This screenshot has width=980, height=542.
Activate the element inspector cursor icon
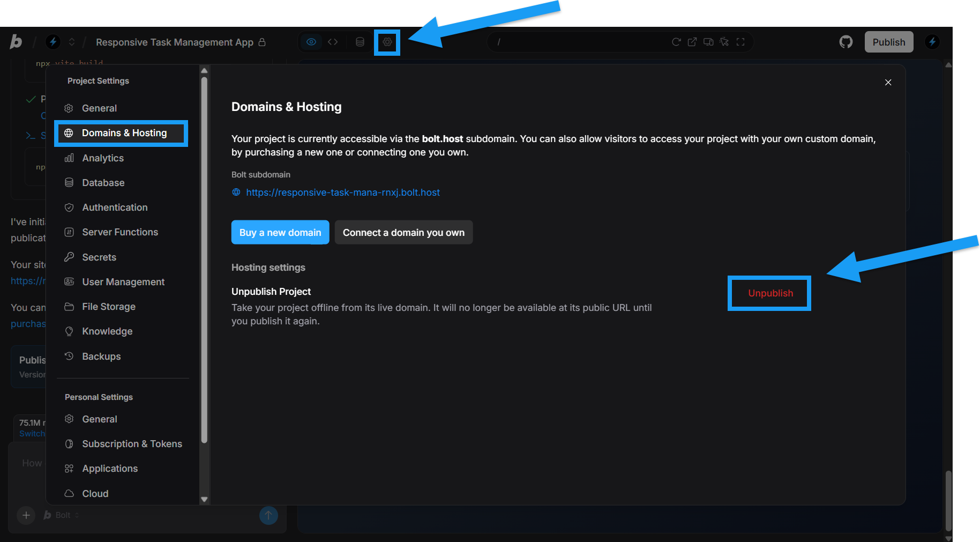(x=724, y=42)
